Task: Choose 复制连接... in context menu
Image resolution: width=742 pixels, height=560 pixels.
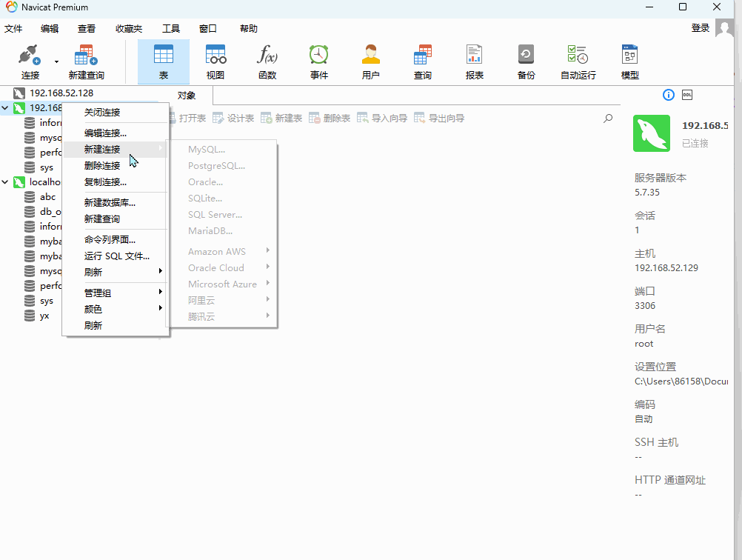Action: click(x=116, y=182)
